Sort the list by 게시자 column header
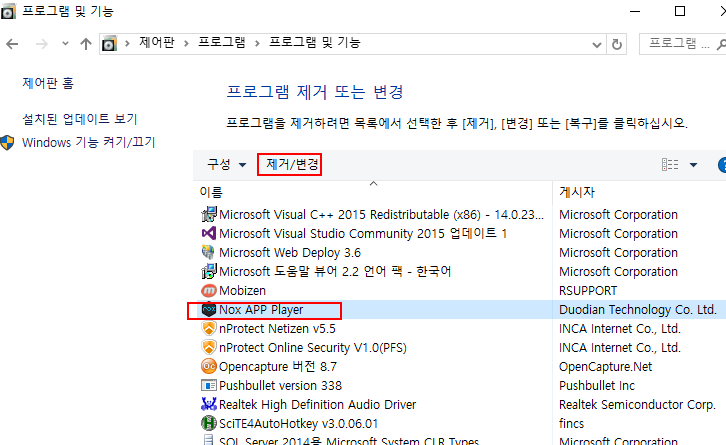Screen dimensions: 726x445 click(x=578, y=191)
